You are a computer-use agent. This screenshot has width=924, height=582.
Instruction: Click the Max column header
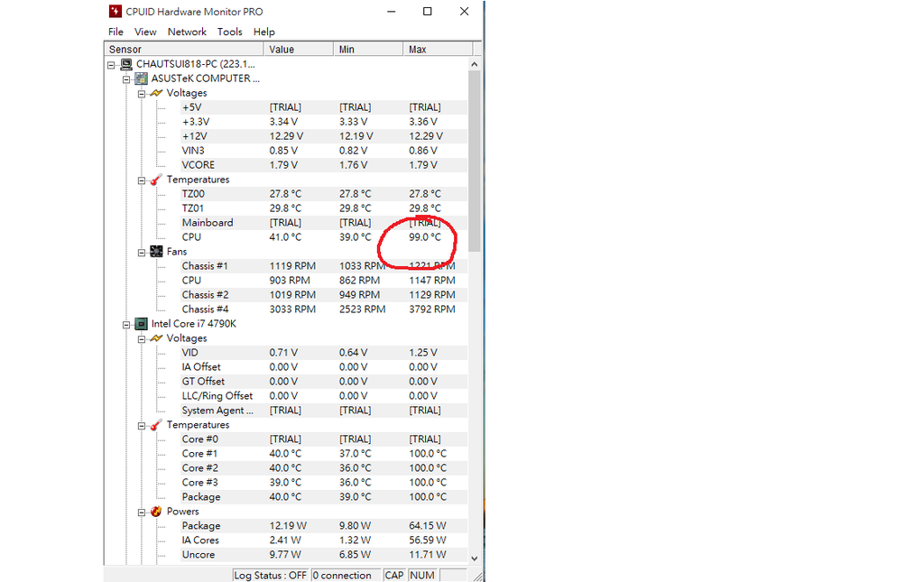click(x=438, y=49)
